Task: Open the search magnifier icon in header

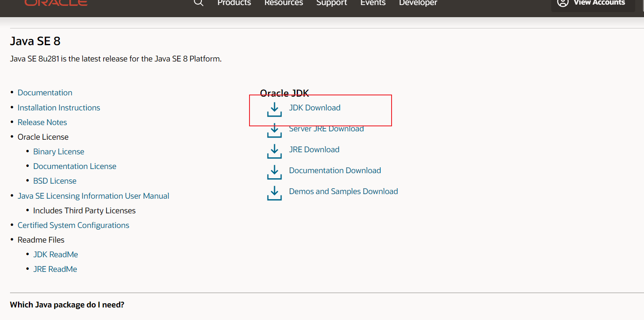Action: [199, 3]
